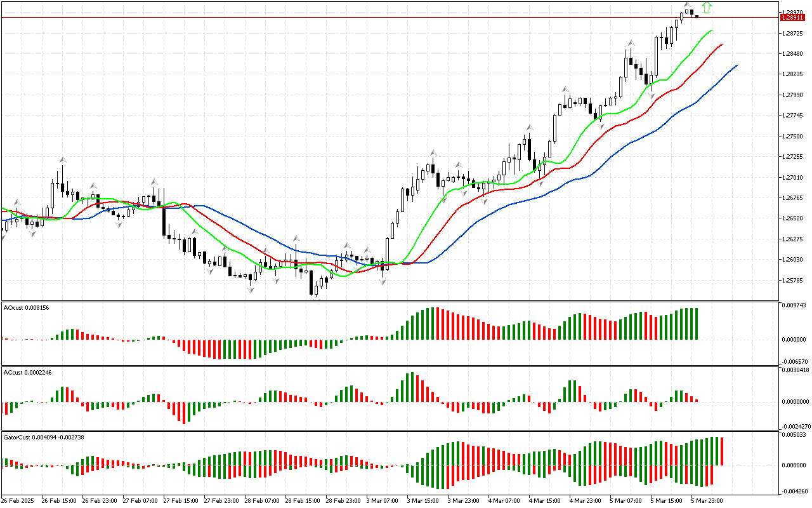
Task: Click the 1.27255 price axis label
Action: coord(794,157)
